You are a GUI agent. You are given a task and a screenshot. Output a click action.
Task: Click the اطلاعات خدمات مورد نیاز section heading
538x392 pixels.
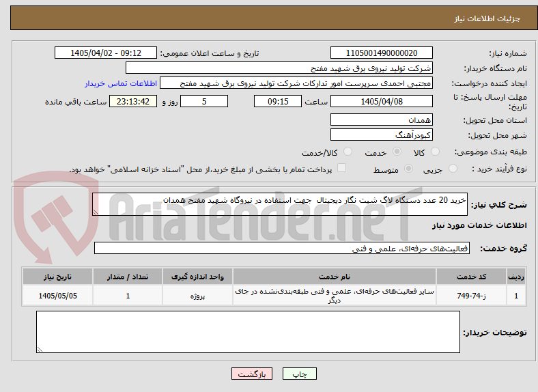point(479,225)
